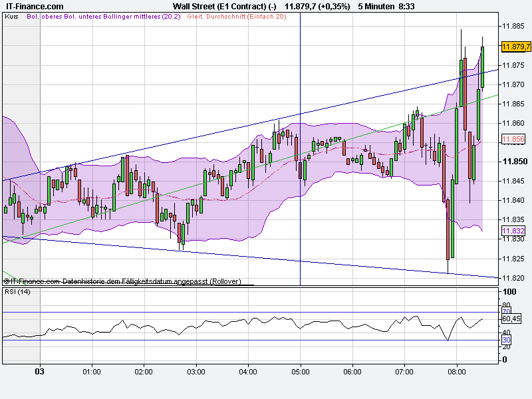Click the RSI (14) panel label
This screenshot has height=399, width=532.
click(x=17, y=291)
